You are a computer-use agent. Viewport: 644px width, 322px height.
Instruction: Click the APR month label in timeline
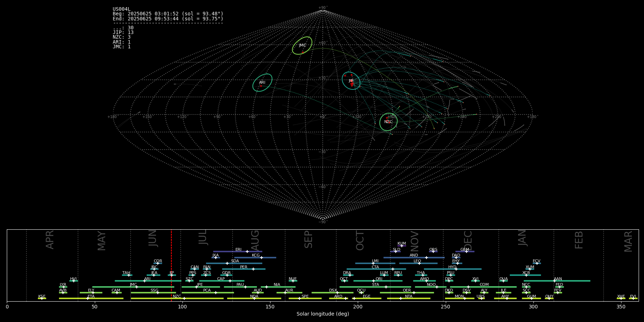50,240
